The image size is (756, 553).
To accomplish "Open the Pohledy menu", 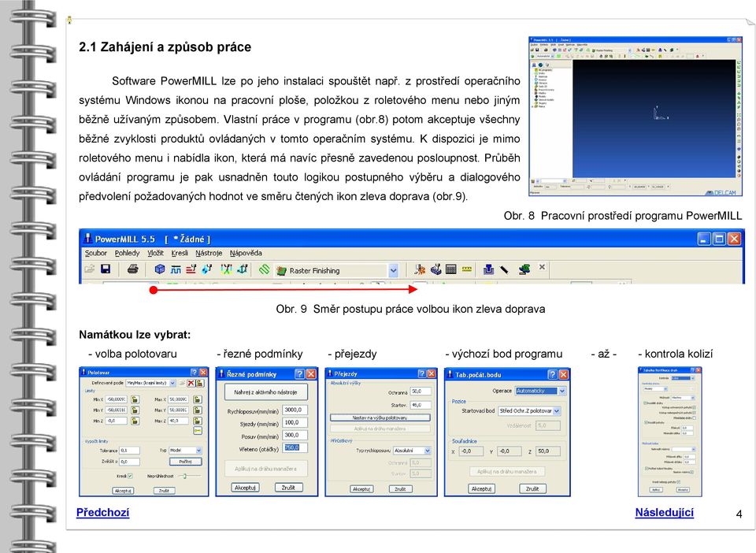I will 127,253.
